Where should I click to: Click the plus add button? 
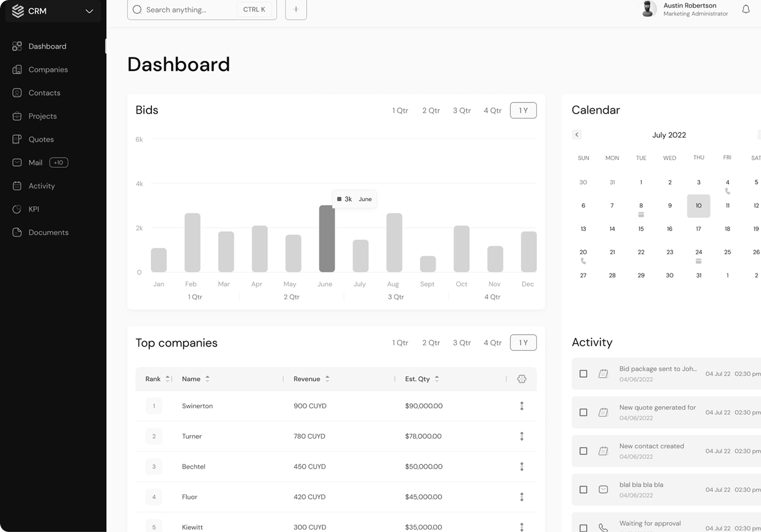tap(296, 9)
